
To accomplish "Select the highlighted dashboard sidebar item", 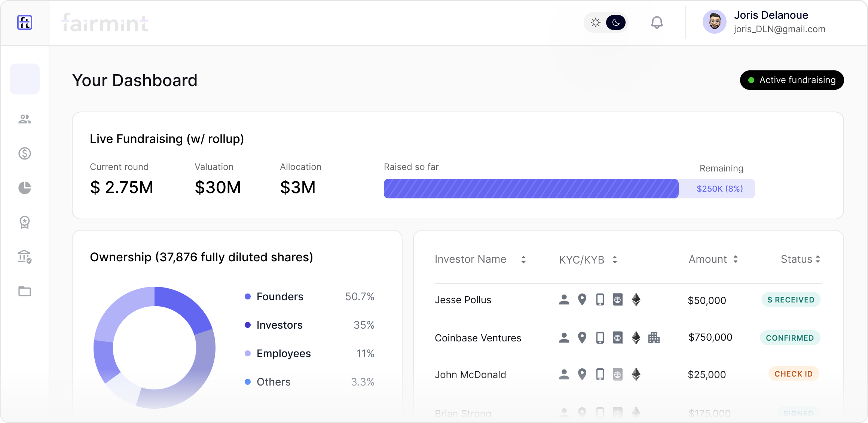I will pyautogui.click(x=25, y=79).
